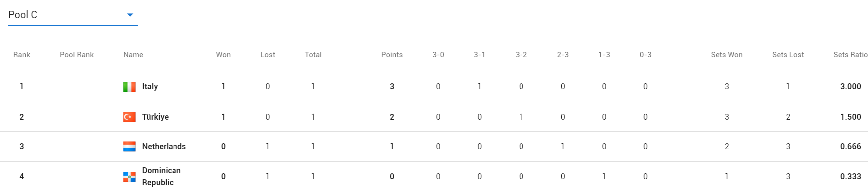Open the Italy team link
868x192 pixels.
point(150,86)
